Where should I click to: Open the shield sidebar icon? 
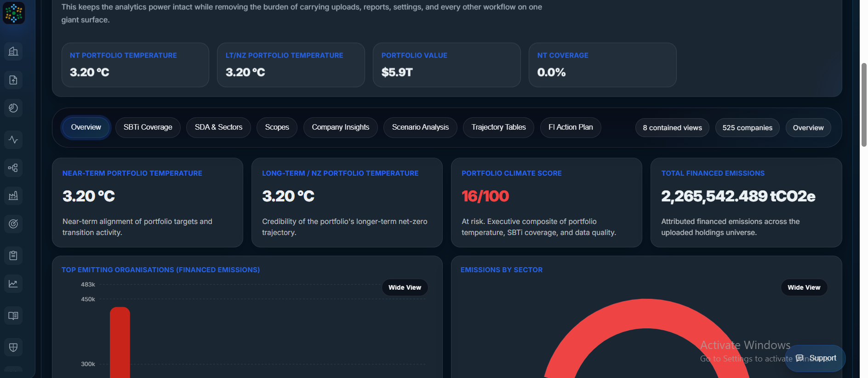tap(13, 347)
